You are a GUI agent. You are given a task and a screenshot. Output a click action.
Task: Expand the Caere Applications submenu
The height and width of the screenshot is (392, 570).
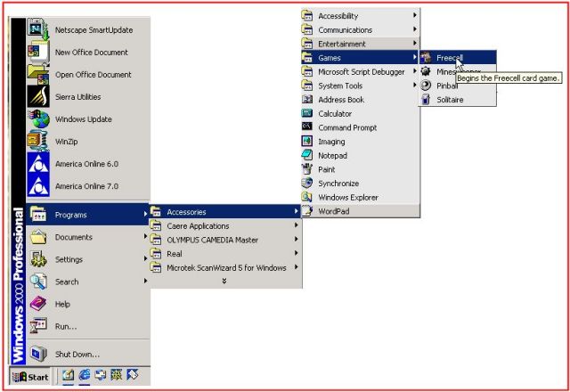point(296,225)
